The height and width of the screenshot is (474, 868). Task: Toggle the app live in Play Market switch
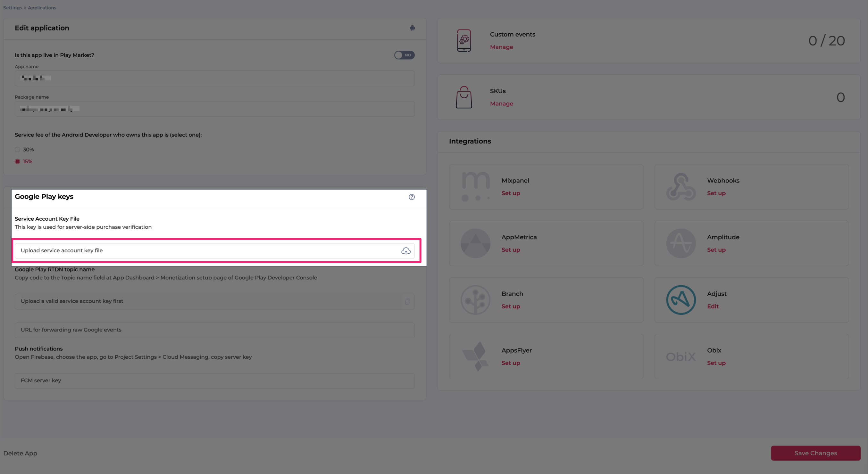[x=404, y=55]
